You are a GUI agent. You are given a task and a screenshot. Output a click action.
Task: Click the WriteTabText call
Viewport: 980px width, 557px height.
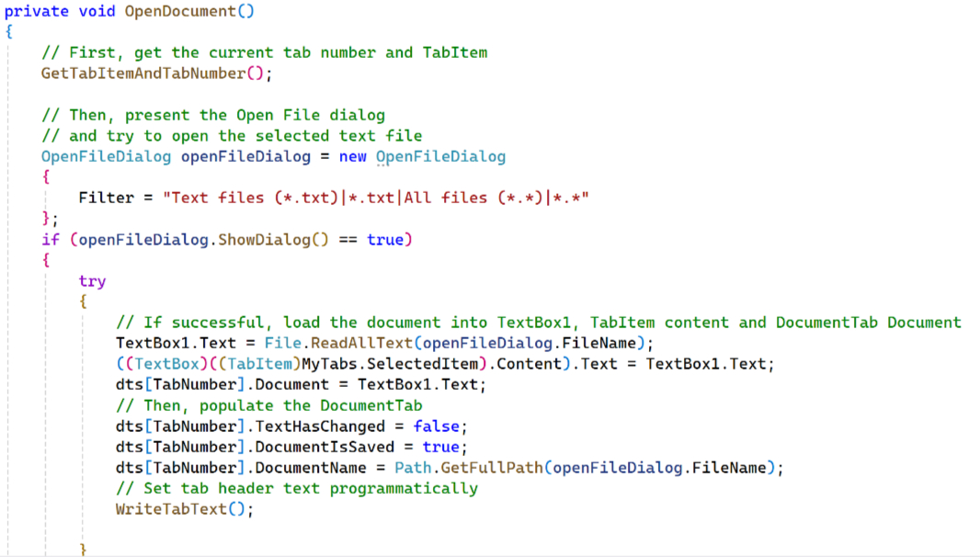point(171,509)
